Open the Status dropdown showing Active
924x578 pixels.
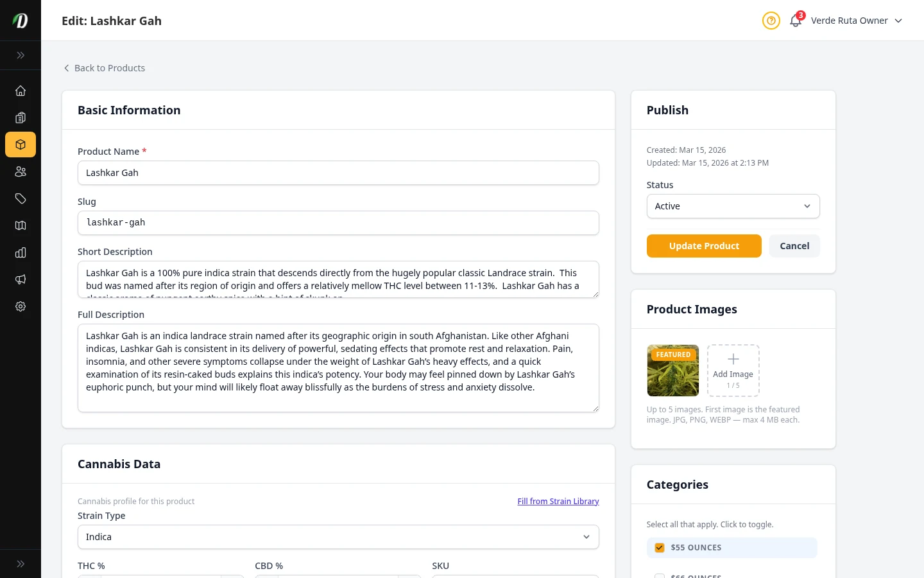tap(733, 206)
